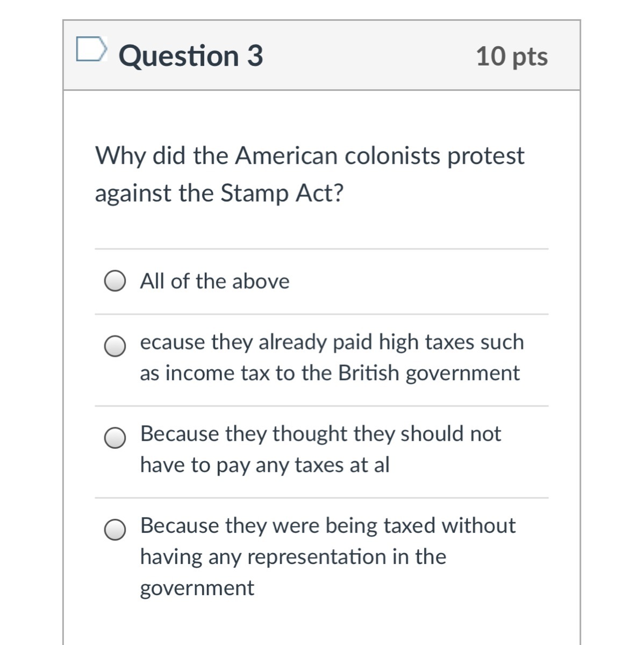
Task: Click the line "have to pay any taxes at al"
Action: click(264, 465)
